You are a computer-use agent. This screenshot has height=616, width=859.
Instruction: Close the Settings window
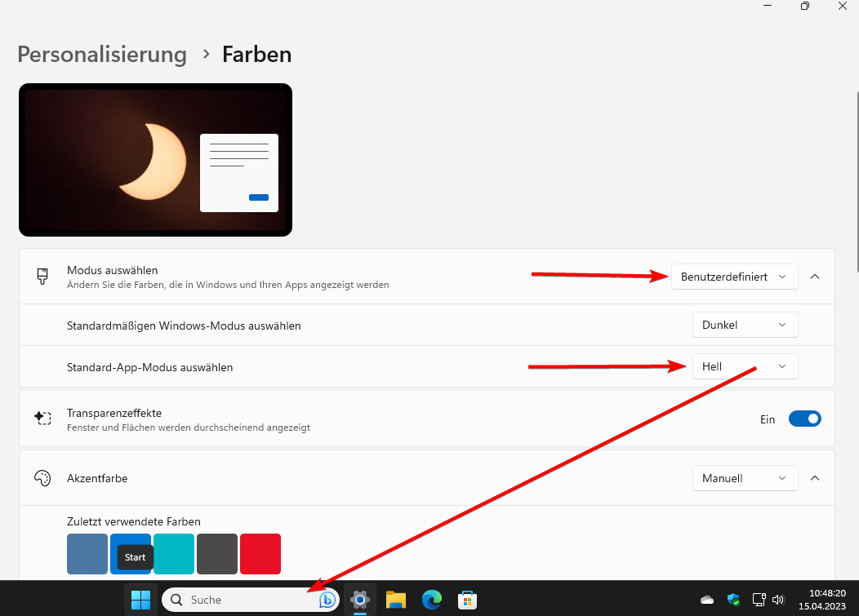click(843, 6)
